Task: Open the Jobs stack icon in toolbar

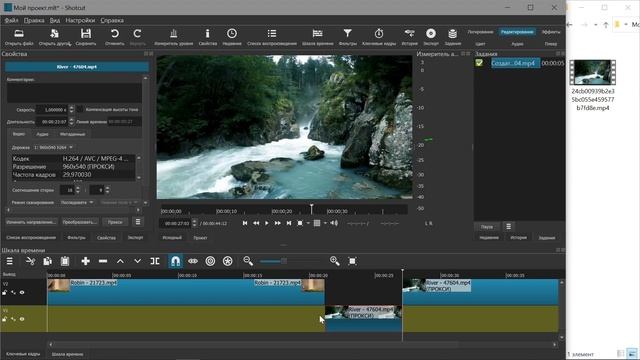Action: [x=452, y=33]
